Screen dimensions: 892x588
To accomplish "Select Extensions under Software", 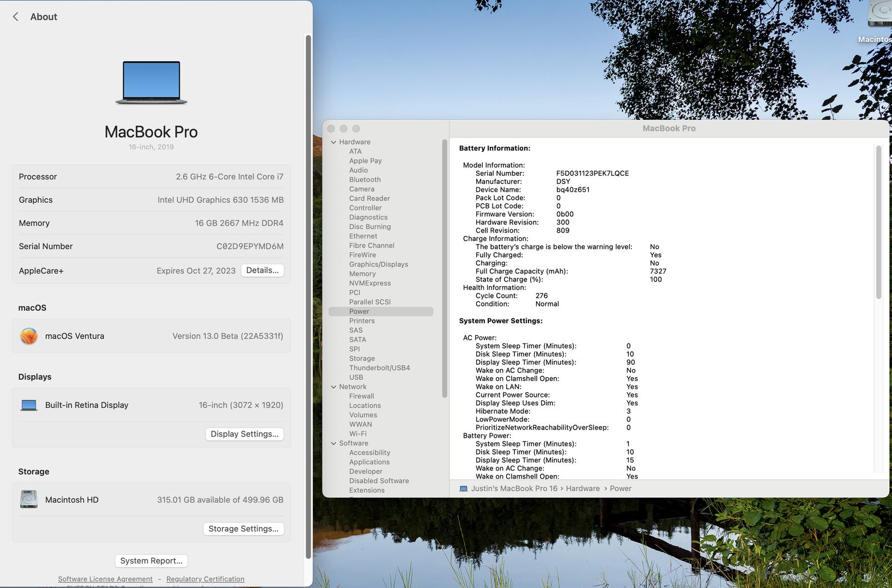I will click(x=367, y=491).
